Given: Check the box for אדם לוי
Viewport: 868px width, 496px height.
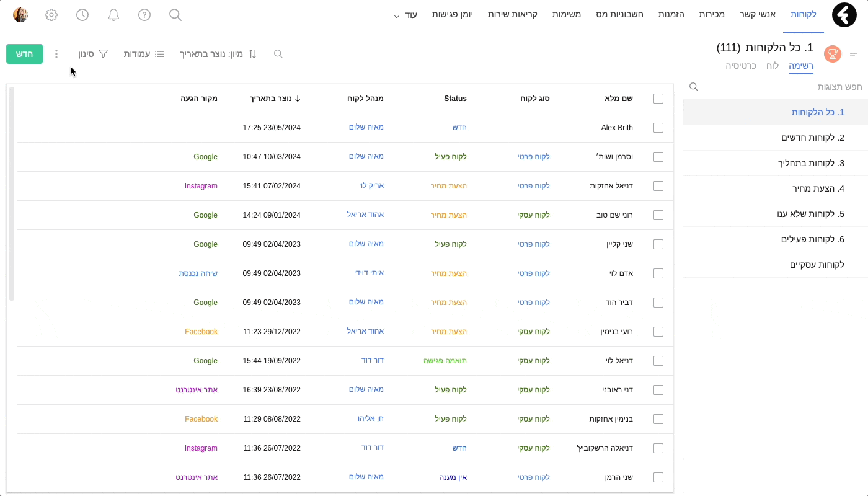Looking at the screenshot, I should coord(658,273).
